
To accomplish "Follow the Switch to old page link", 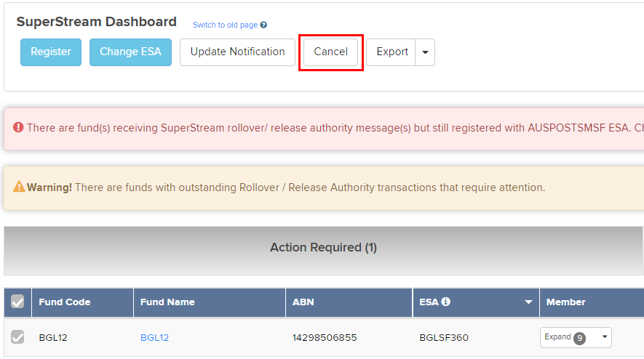I will pos(225,25).
